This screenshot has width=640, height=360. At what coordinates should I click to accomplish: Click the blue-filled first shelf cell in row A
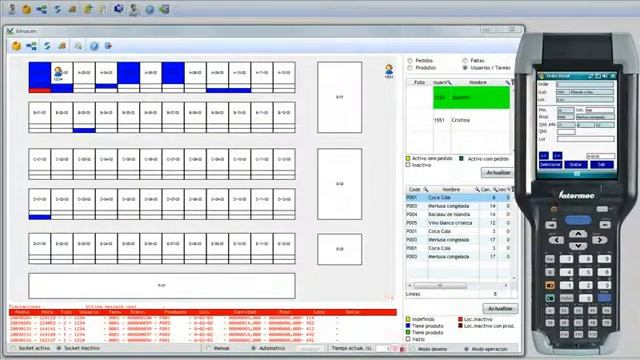pyautogui.click(x=40, y=74)
